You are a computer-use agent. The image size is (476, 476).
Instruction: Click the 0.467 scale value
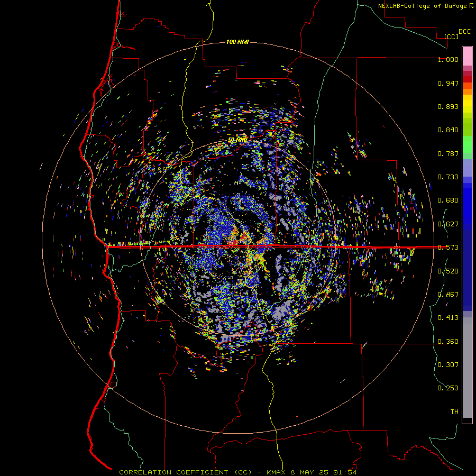tap(448, 295)
